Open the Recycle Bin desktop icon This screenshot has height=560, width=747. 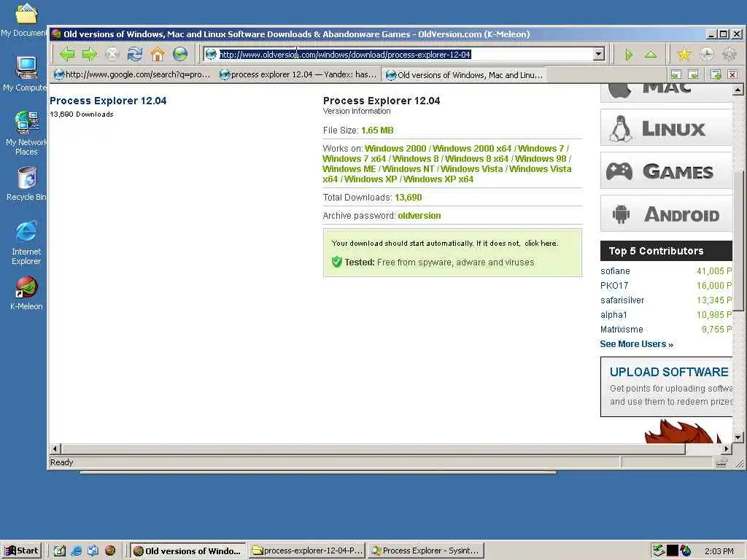(x=26, y=184)
